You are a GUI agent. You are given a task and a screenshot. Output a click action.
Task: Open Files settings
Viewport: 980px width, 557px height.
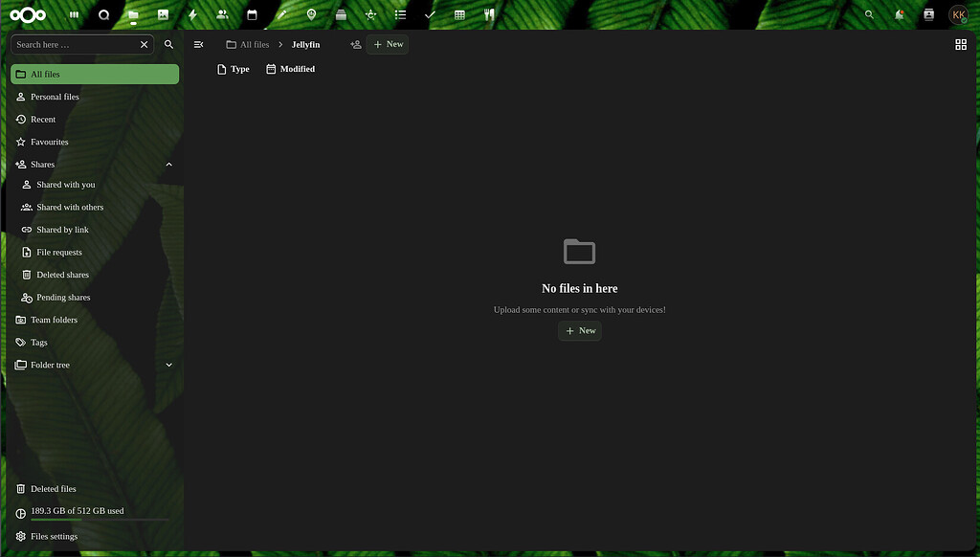click(x=95, y=536)
